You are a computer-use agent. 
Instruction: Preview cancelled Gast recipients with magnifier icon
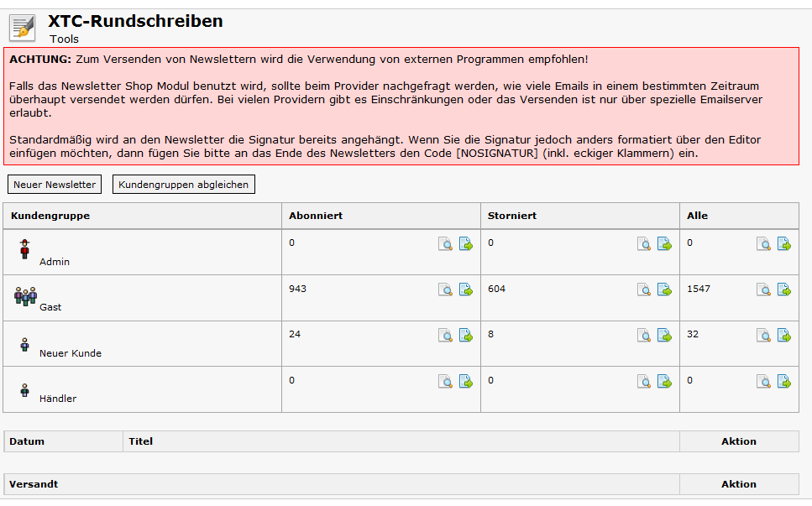pyautogui.click(x=644, y=290)
